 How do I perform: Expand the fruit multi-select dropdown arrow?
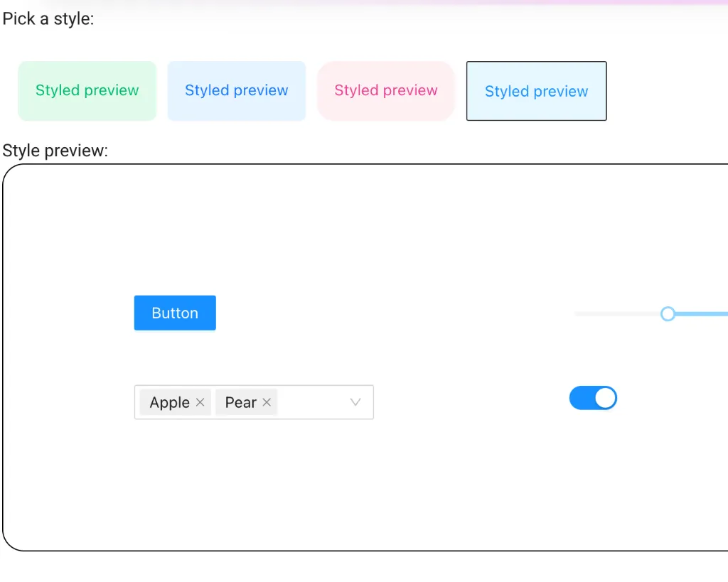[x=356, y=402]
